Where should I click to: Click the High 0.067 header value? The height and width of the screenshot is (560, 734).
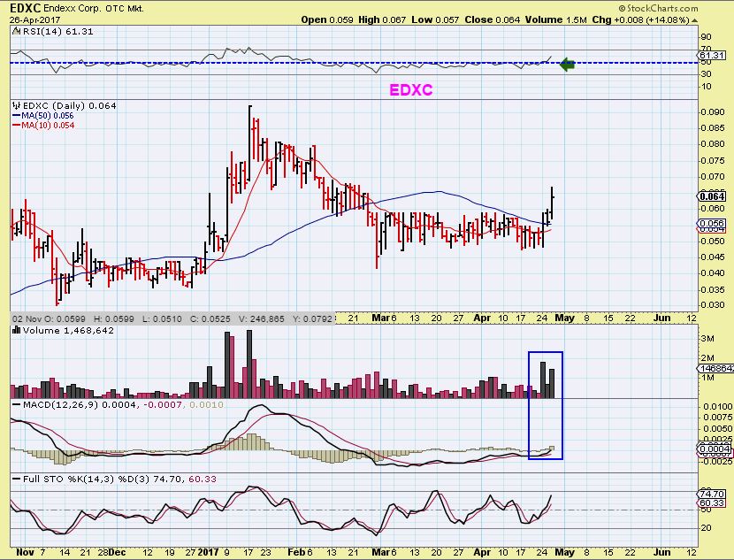coord(382,19)
